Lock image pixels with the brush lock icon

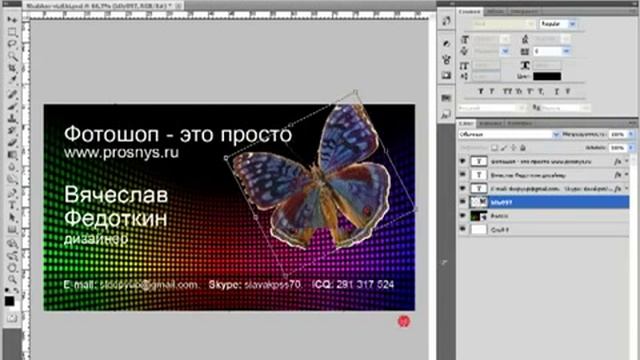(504, 148)
